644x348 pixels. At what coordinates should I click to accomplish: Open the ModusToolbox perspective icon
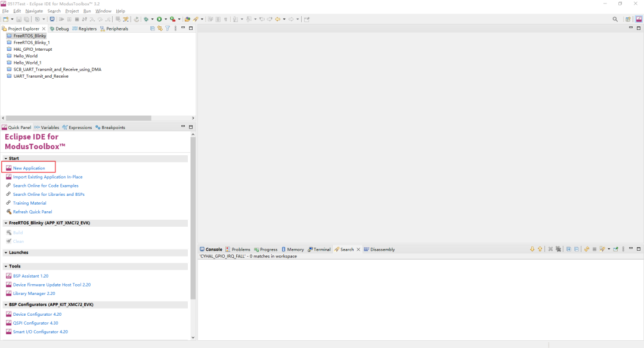tap(638, 19)
